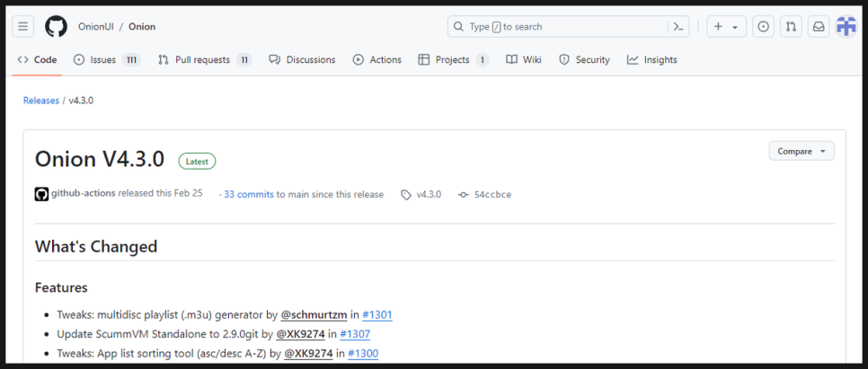
Task: Open the @XK9274 mention on App list sorting line
Action: pyautogui.click(x=308, y=354)
